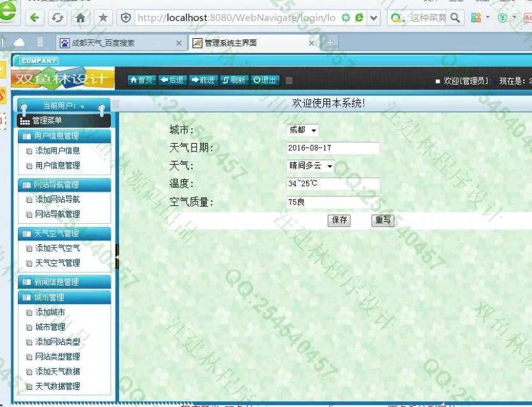The image size is (532, 407).
Task: Open the search engine selector icon
Action: point(397,18)
